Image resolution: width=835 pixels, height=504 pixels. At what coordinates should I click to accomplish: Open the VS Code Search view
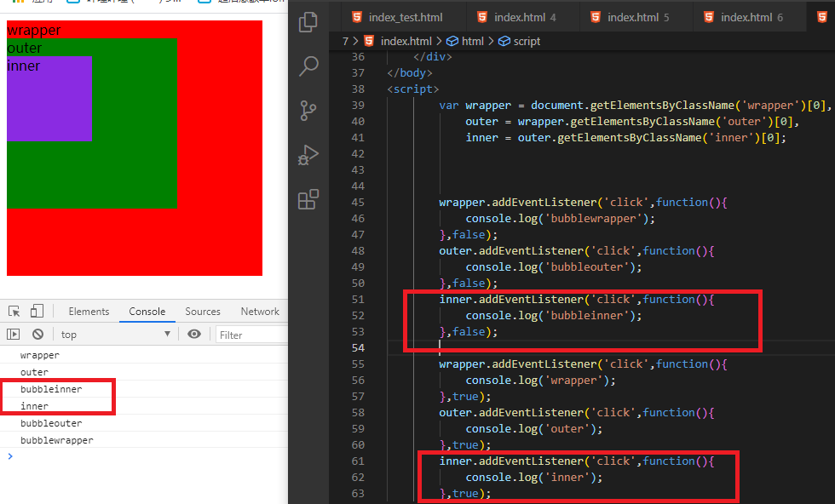308,66
